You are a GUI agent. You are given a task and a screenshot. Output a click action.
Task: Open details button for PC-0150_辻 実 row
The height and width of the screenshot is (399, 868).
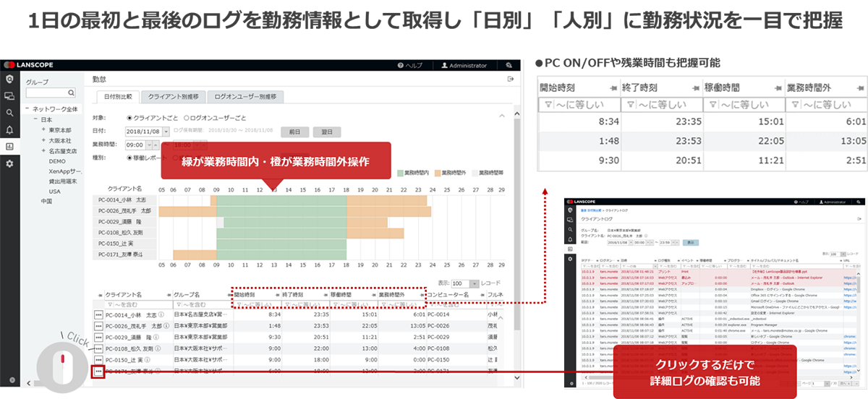[98, 359]
